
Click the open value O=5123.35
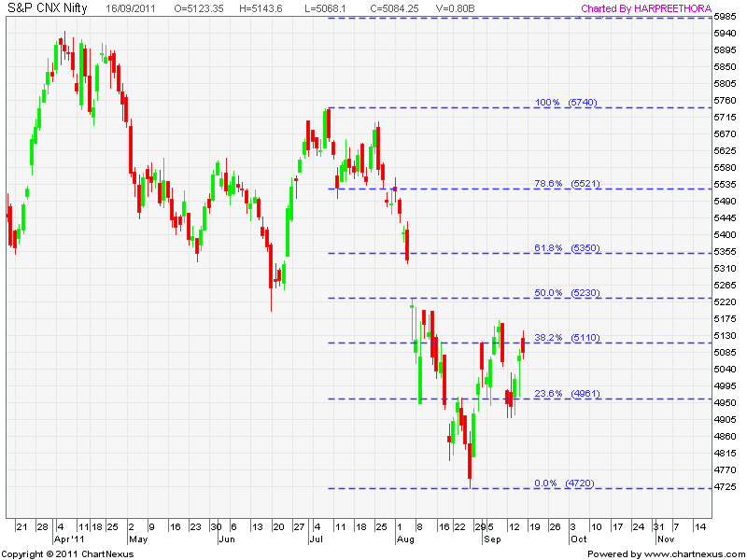click(x=199, y=8)
